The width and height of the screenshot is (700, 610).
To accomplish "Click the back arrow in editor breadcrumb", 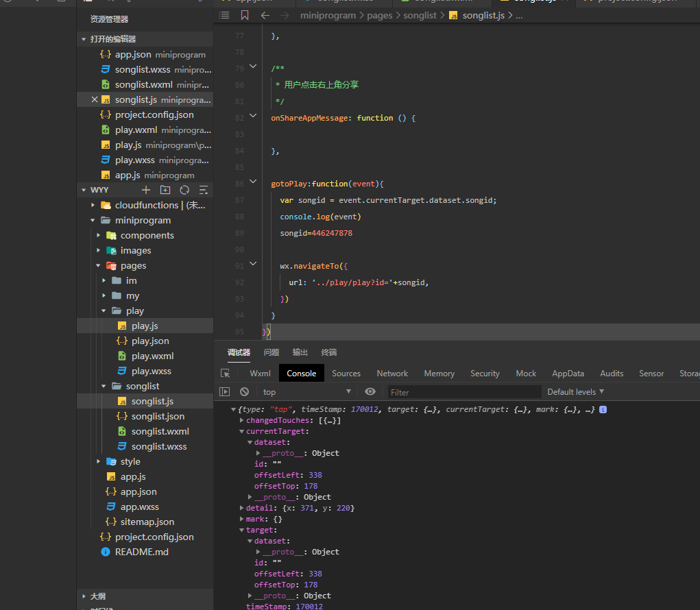I will pos(265,15).
